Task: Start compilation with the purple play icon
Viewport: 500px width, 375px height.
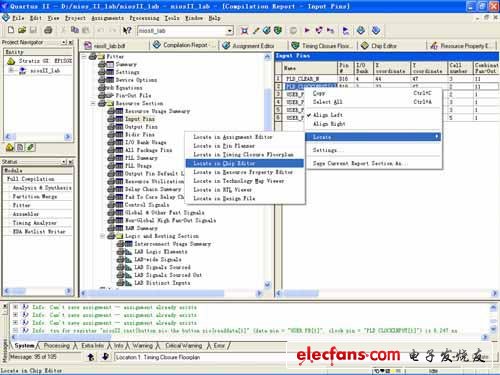Action: pos(307,30)
